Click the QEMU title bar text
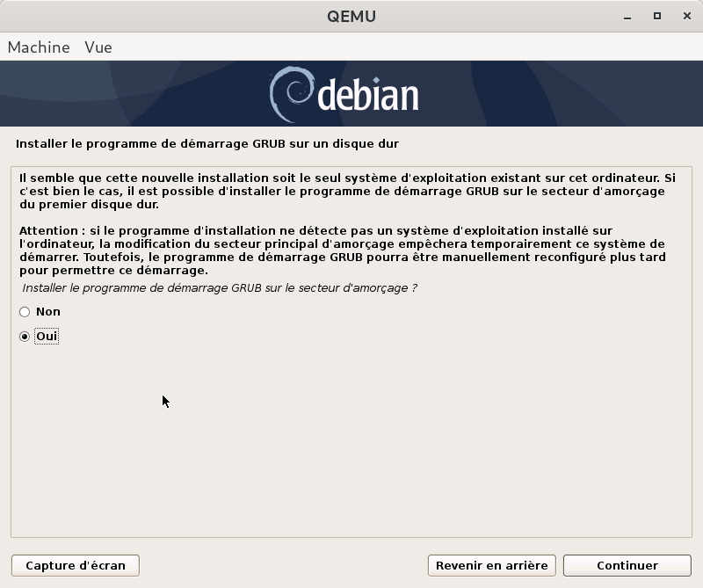Viewport: 703px width, 588px height. (351, 17)
